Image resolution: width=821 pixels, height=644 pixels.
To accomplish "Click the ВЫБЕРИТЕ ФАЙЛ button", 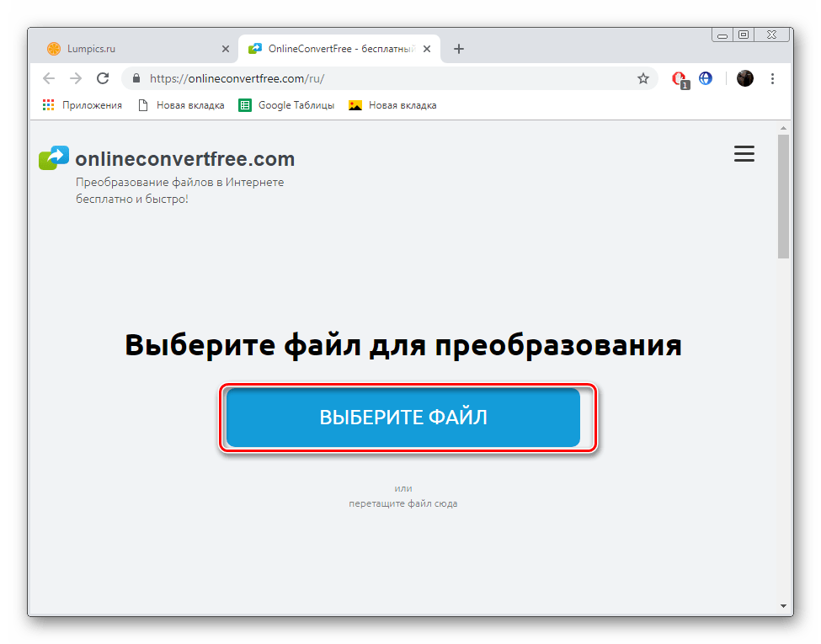I will (403, 418).
